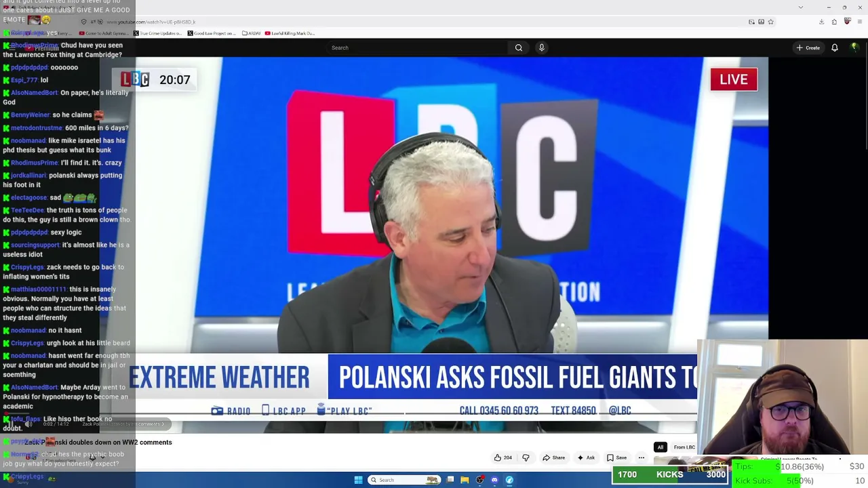Open YouTube notifications bell

(x=835, y=47)
